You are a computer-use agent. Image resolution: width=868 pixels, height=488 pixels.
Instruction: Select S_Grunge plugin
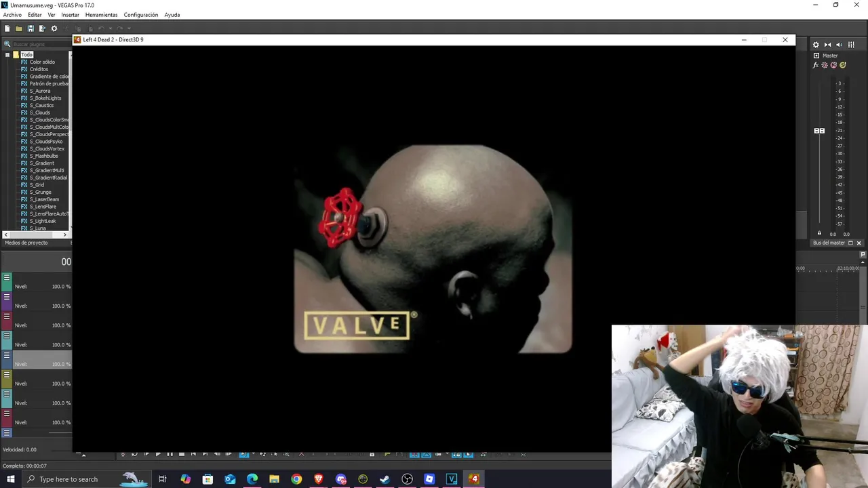tap(41, 192)
